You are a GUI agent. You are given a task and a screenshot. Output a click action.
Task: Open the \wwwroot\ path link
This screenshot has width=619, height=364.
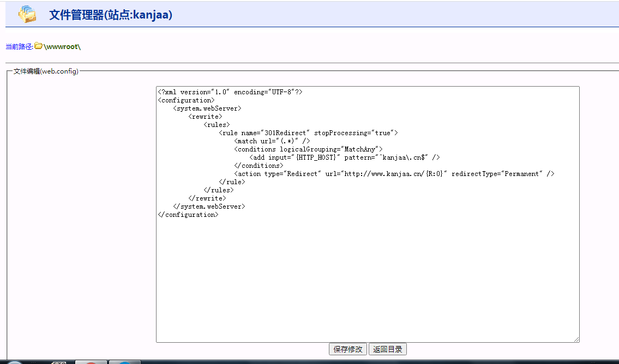[x=62, y=47]
